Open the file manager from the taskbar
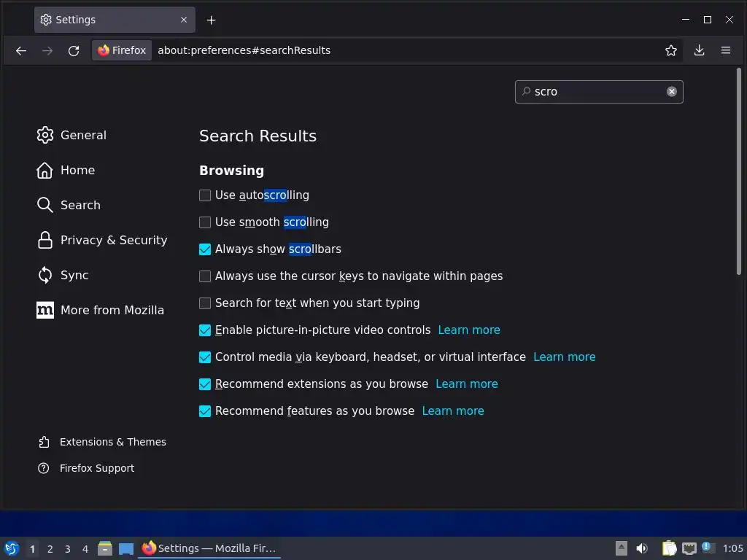The height and width of the screenshot is (560, 747). point(105,548)
